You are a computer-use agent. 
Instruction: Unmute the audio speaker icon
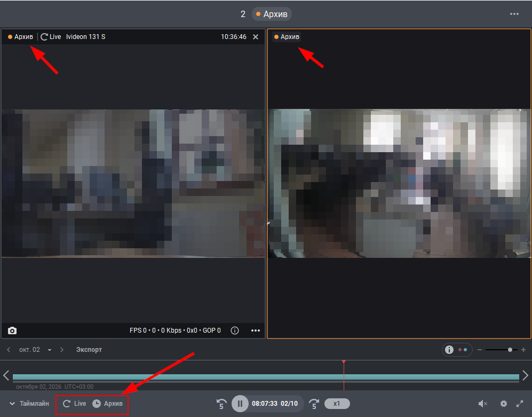click(483, 404)
